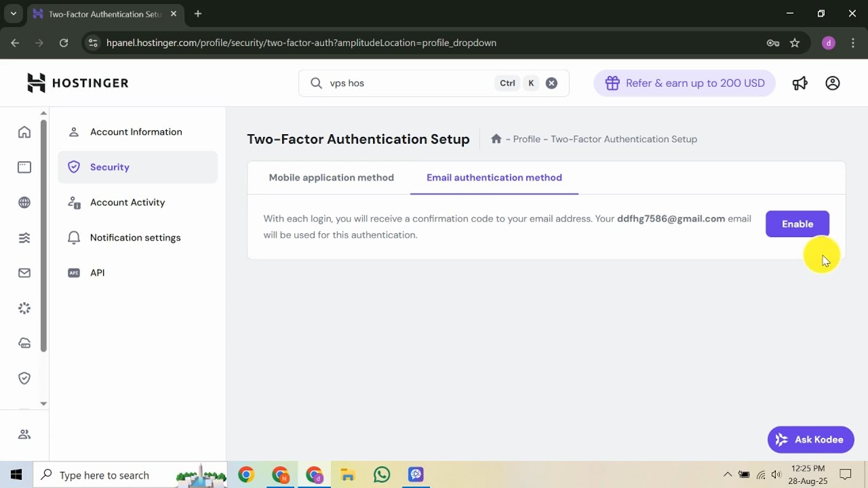Clear the search field with X icon
The image size is (868, 488).
pos(551,83)
